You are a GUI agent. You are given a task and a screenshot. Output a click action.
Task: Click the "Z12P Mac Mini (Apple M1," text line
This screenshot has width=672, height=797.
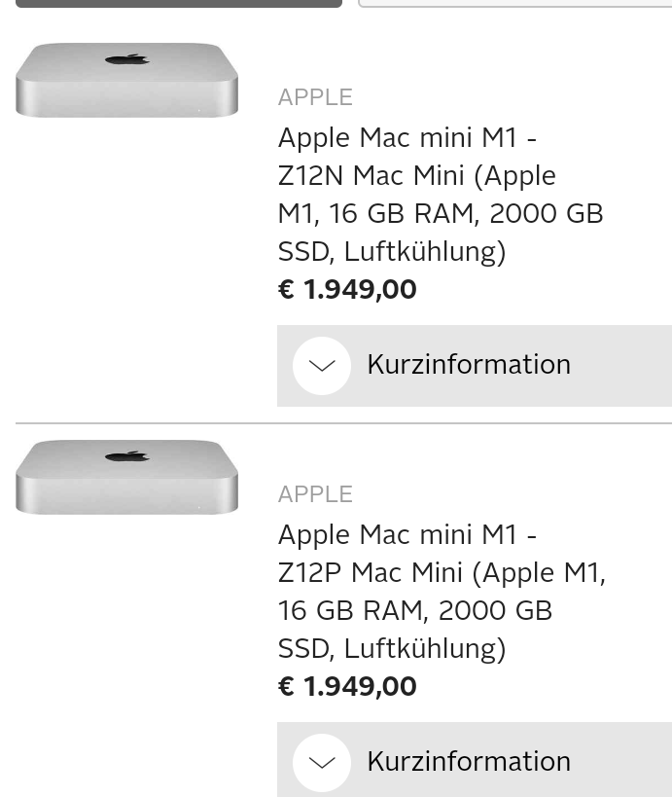[442, 573]
